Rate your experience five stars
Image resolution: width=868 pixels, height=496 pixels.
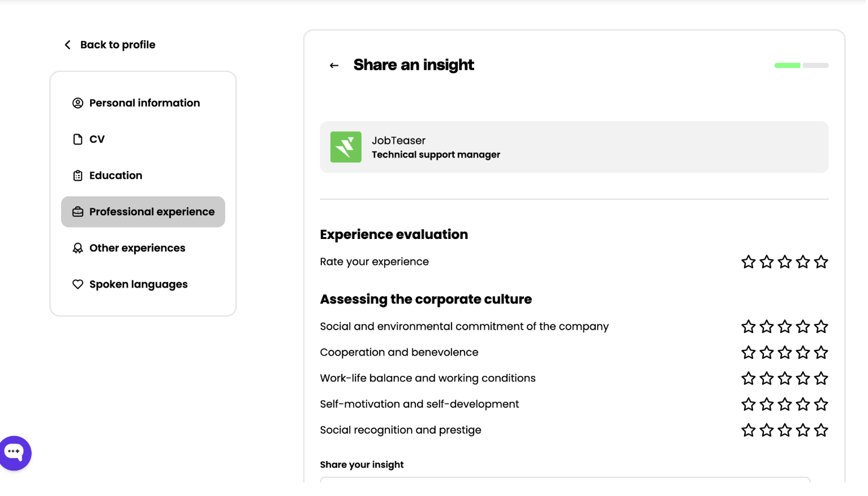[x=821, y=262]
